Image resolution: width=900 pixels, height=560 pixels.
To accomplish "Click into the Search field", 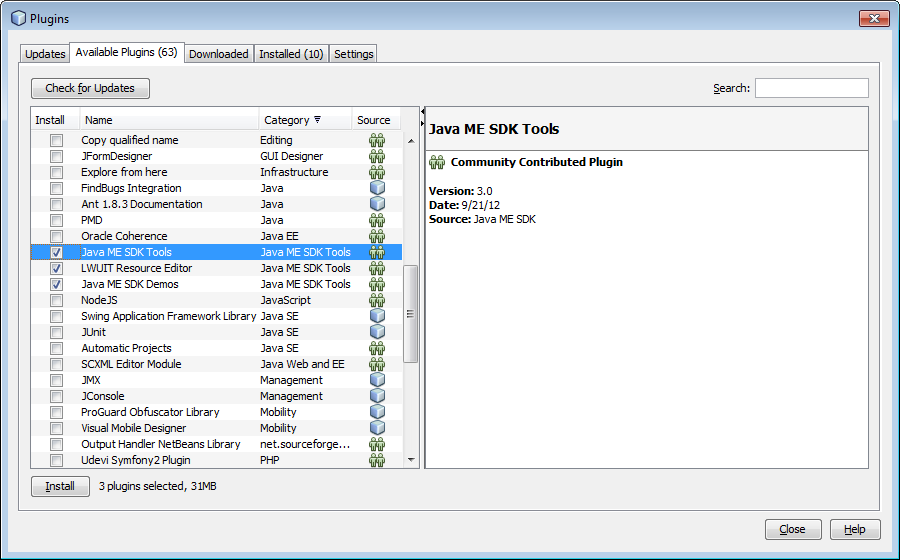I will click(x=812, y=88).
